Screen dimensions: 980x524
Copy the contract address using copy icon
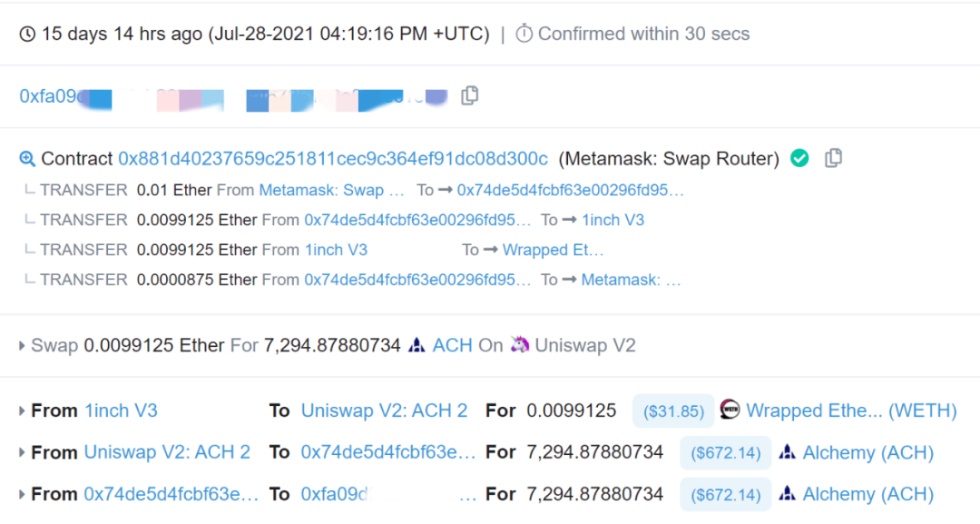click(x=833, y=158)
